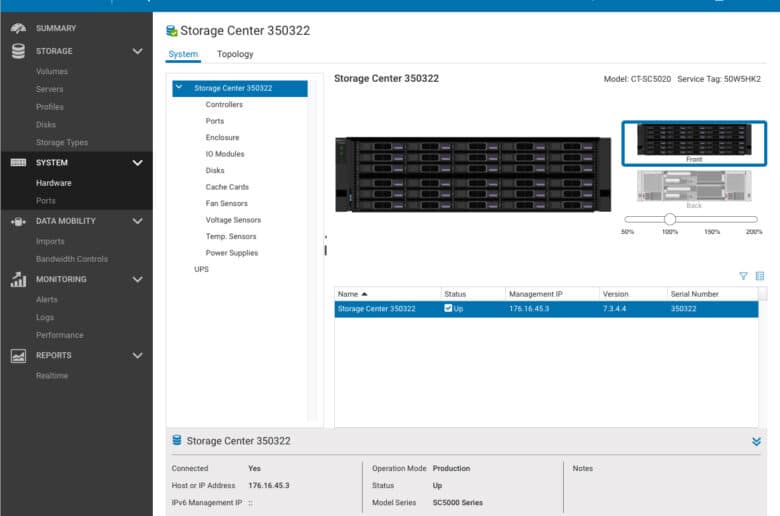780x516 pixels.
Task: Open Imports under Data Mobility
Action: pyautogui.click(x=50, y=241)
